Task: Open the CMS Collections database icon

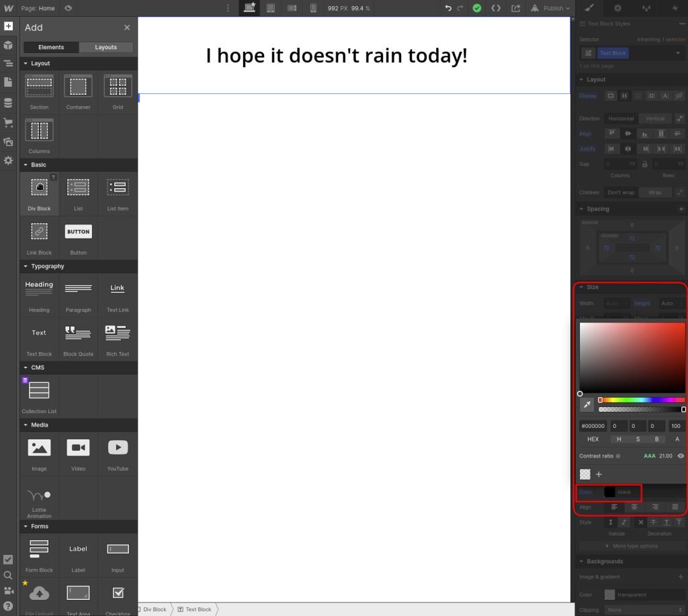Action: point(8,103)
